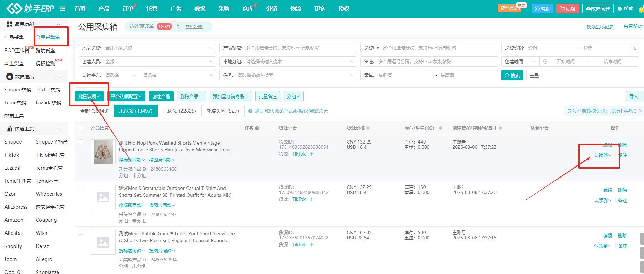The width and height of the screenshot is (644, 274).
Task: Click 删除 for Bubble Gum Tee row
Action: [622, 236]
